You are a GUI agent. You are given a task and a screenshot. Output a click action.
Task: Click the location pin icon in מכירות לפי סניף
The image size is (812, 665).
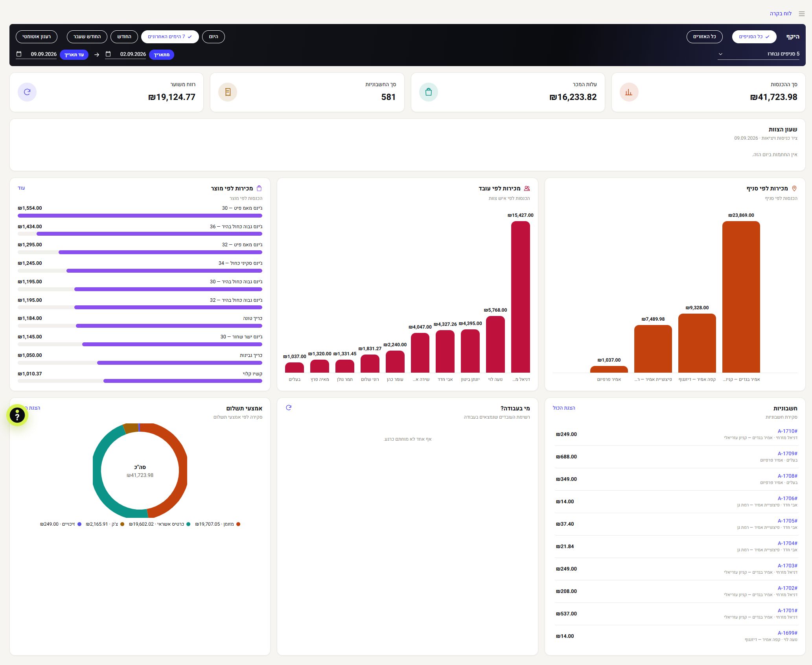(794, 188)
